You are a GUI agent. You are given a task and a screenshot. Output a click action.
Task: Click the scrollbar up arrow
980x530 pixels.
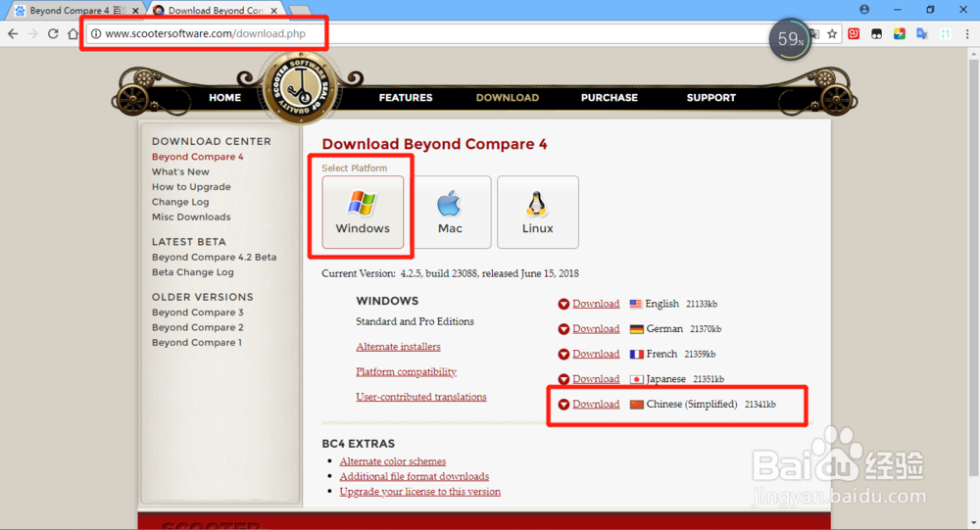click(973, 55)
